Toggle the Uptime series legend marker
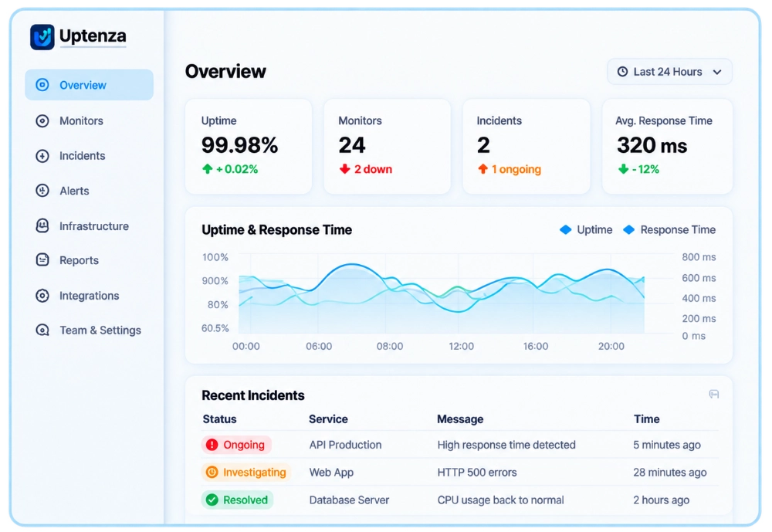Viewport: 772px width, 532px height. 565,229
